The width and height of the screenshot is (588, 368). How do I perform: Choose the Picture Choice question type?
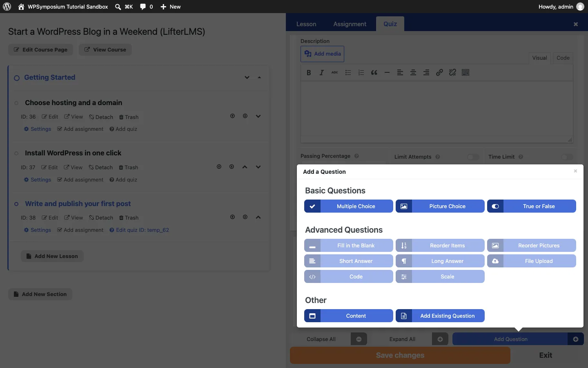pyautogui.click(x=440, y=206)
